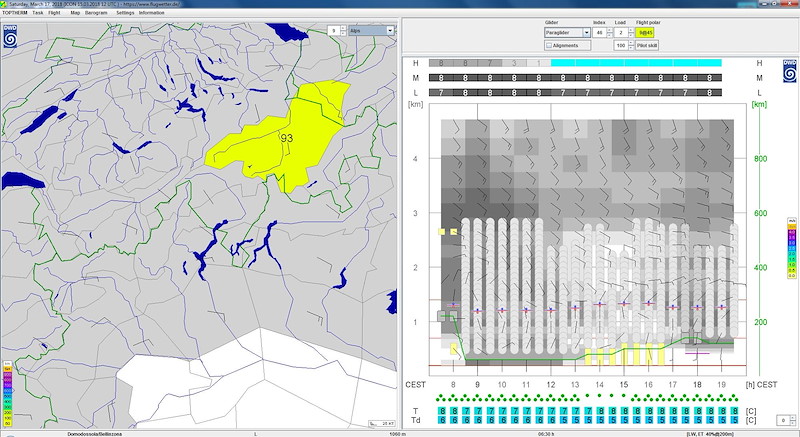This screenshot has height=437, width=800.
Task: Decrease the Load stepper value
Action: (x=631, y=35)
